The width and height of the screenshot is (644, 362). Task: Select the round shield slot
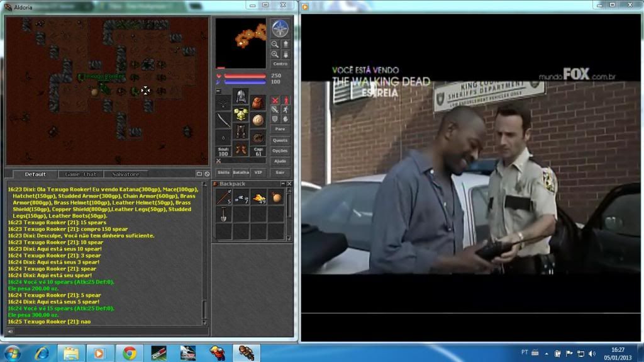pyautogui.click(x=258, y=120)
